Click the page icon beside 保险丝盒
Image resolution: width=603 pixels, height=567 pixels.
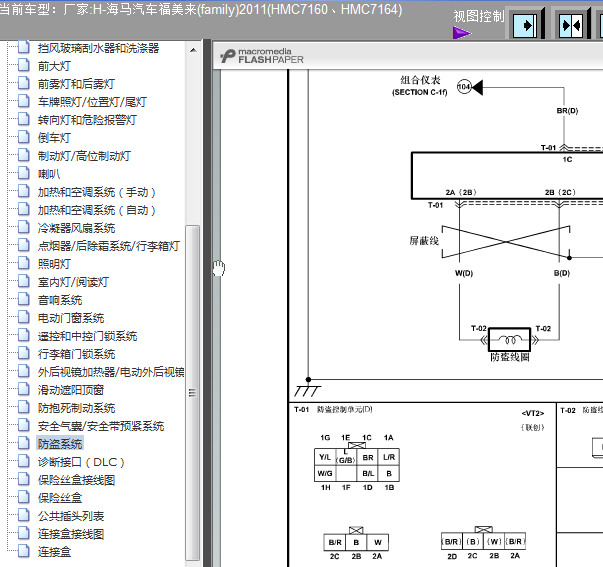[x=23, y=497]
